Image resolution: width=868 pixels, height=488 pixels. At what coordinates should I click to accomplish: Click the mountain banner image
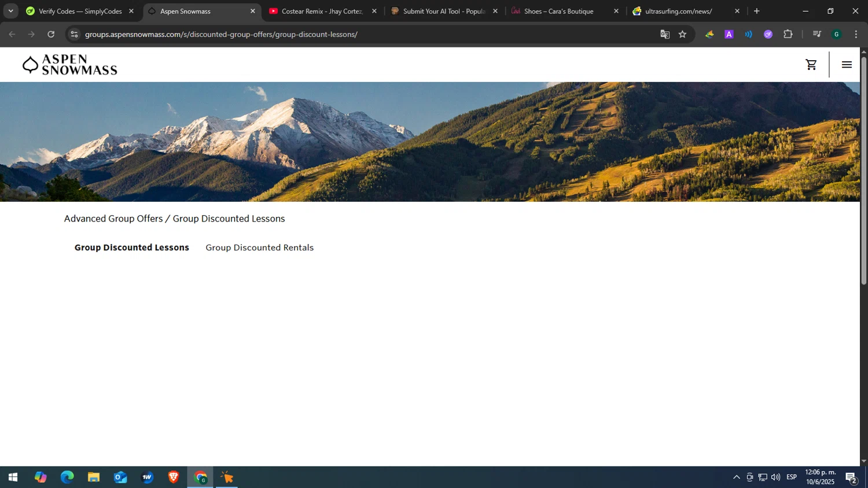click(x=430, y=142)
